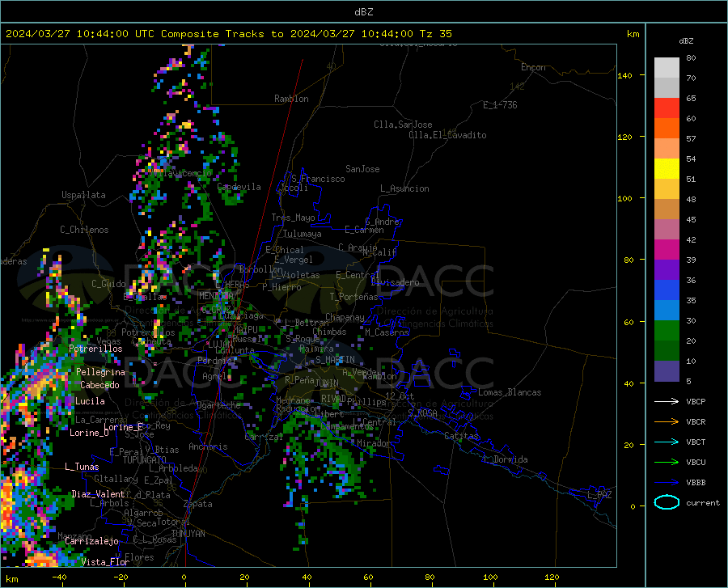Click the 'Mirador' map label
728x588 pixels.
(x=373, y=443)
